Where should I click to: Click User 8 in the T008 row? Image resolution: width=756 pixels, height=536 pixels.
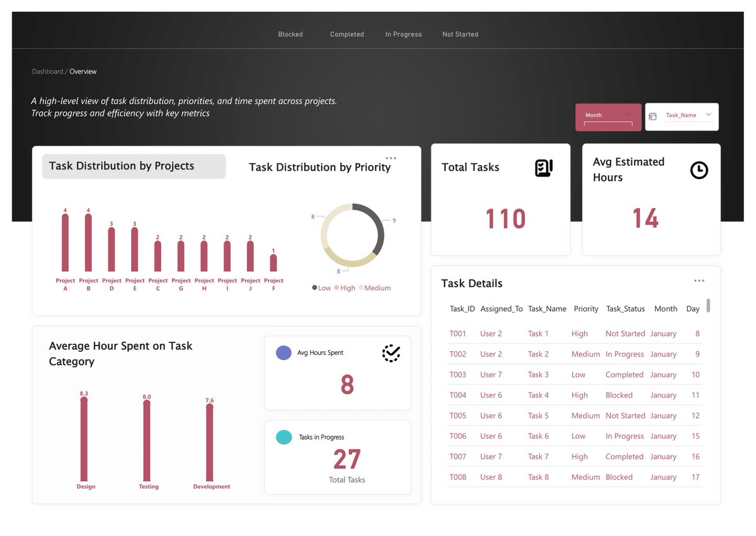click(491, 477)
